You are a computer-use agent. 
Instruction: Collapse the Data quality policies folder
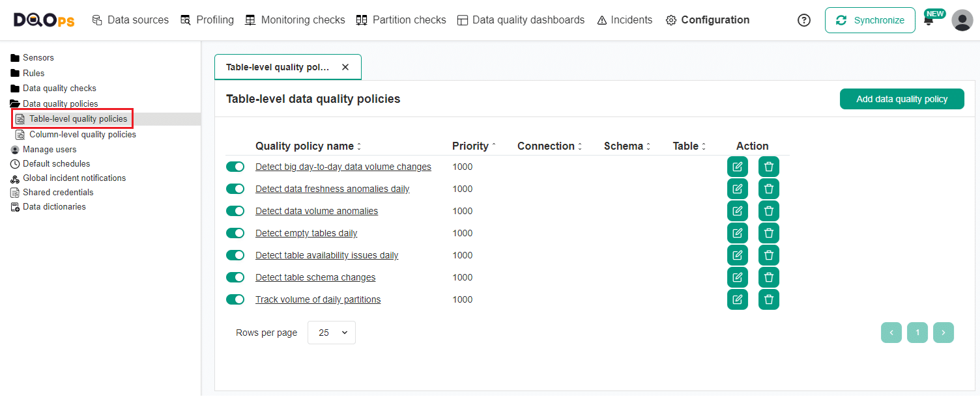54,103
